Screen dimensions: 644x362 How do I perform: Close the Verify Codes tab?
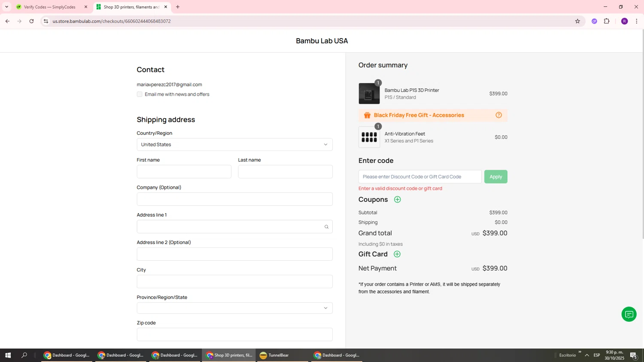click(86, 7)
